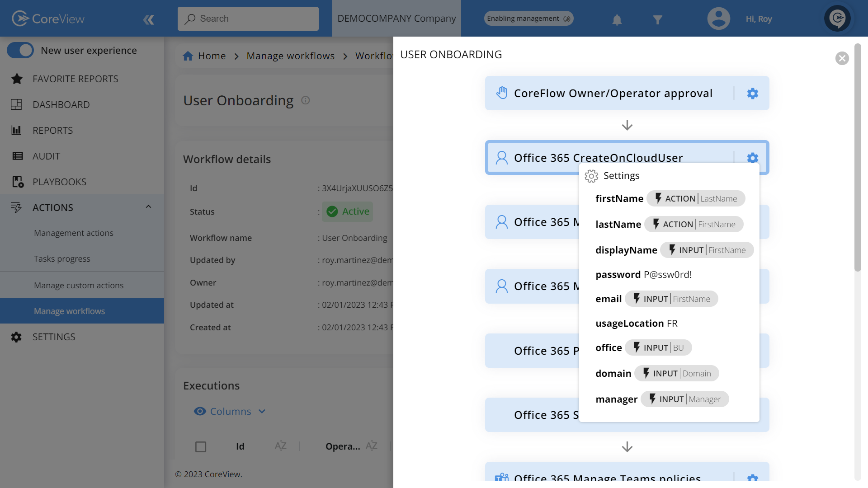Select Management actions in the sidebar
Screen dimensions: 868x488
[x=74, y=233]
